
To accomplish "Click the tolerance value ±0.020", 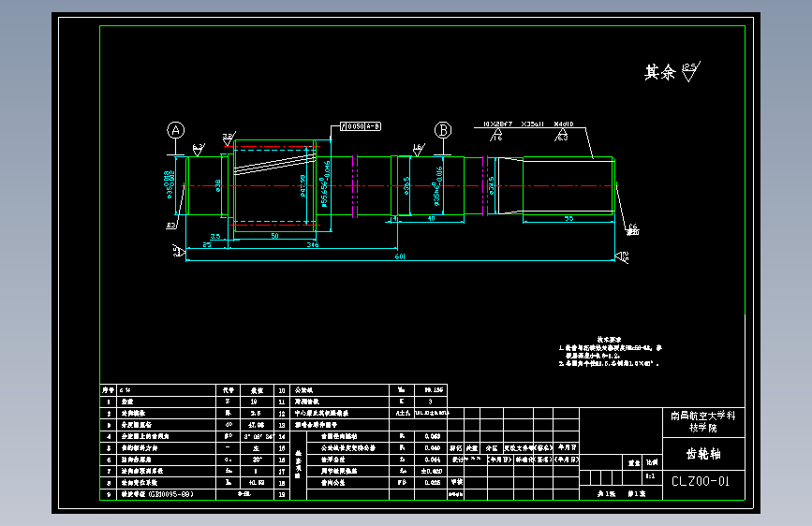I will point(432,471).
